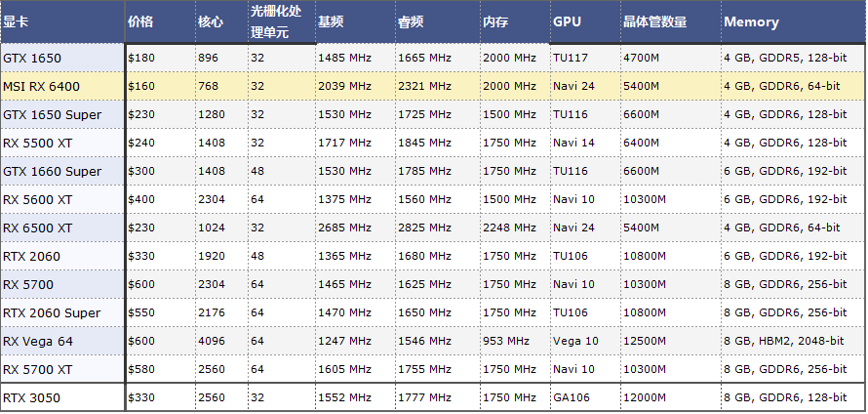The image size is (868, 414).
Task: Click the $180 price of GTX 1650
Action: [x=161, y=59]
